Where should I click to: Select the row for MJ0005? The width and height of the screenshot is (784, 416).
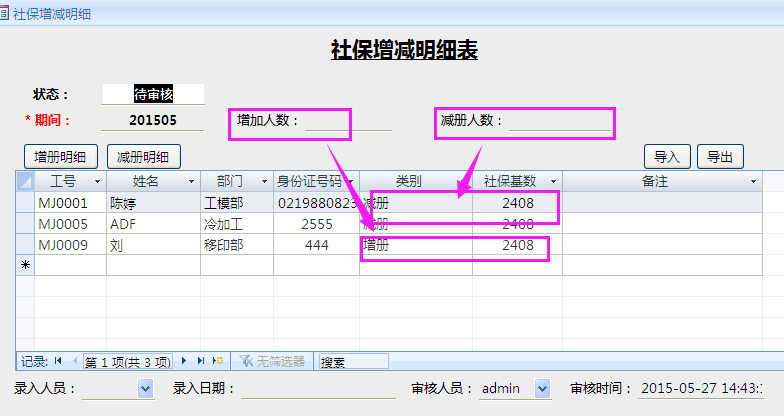(x=25, y=223)
